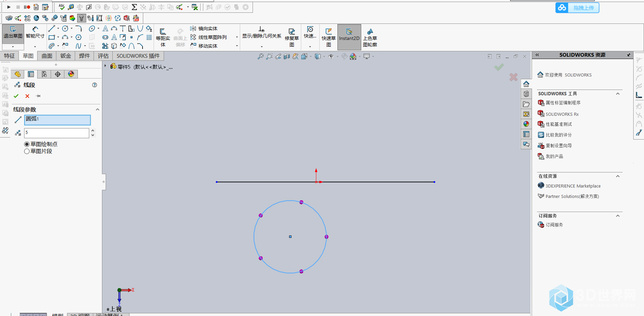Viewport: 644px width, 316px height.
Task: Click the Offset Entities (等距实体) tool
Action: coord(163,38)
